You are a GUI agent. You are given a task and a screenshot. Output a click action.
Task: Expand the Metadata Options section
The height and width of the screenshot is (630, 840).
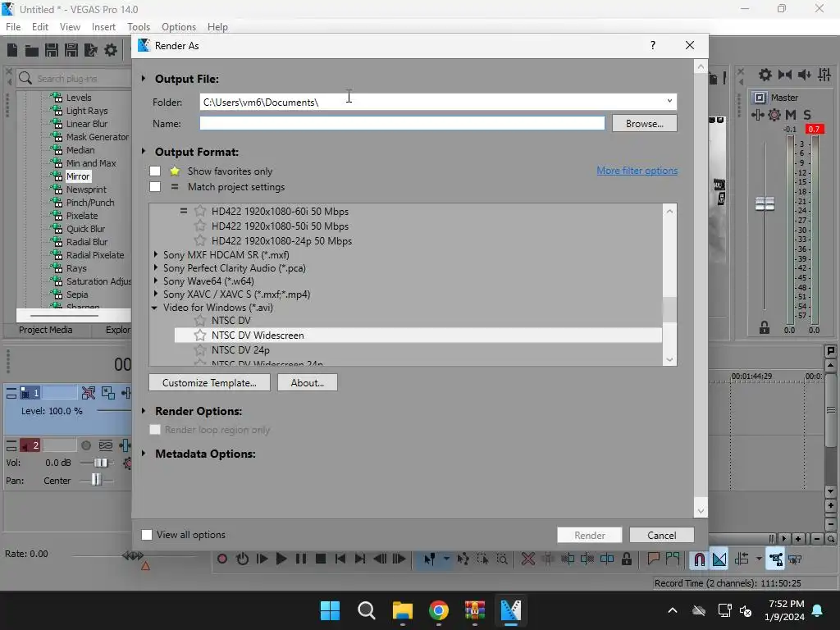pyautogui.click(x=144, y=454)
